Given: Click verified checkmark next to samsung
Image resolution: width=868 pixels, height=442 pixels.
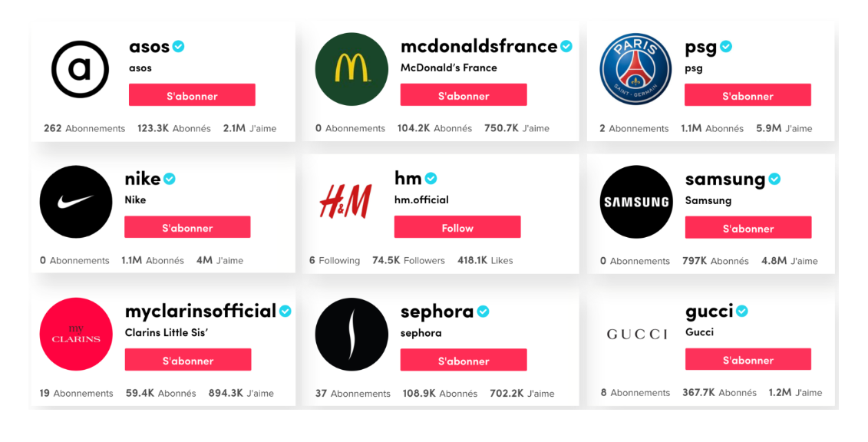Looking at the screenshot, I should click(774, 179).
